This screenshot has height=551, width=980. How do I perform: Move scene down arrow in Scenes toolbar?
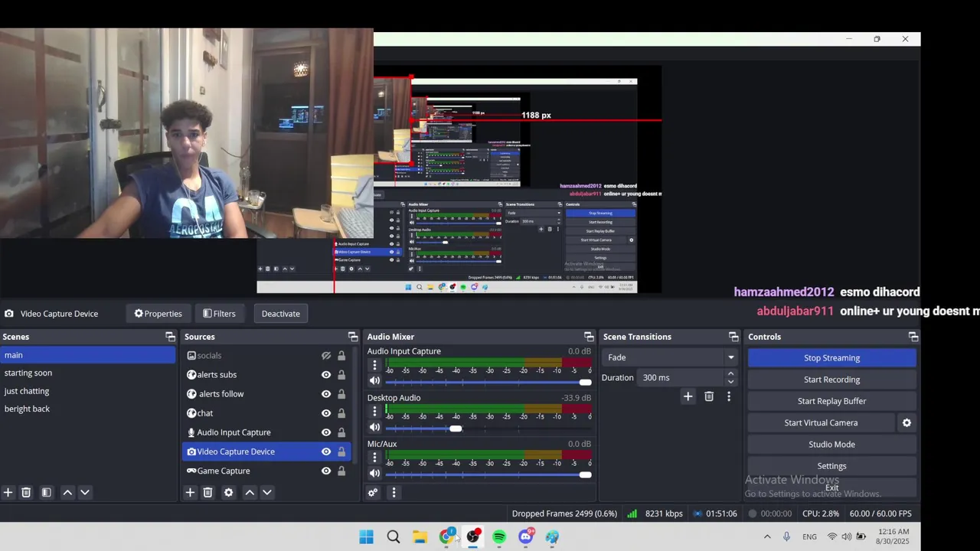click(x=85, y=493)
